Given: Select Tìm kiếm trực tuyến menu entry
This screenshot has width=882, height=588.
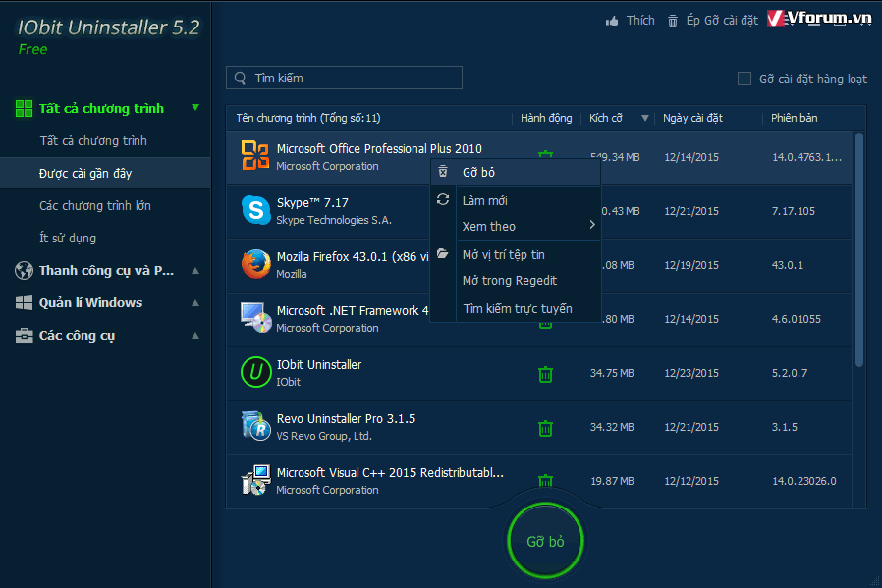Looking at the screenshot, I should pos(516,308).
